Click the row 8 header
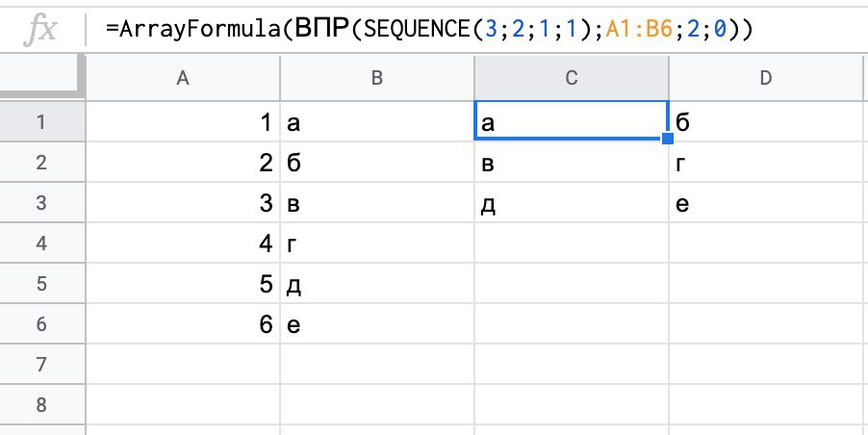Image resolution: width=868 pixels, height=435 pixels. pyautogui.click(x=41, y=406)
